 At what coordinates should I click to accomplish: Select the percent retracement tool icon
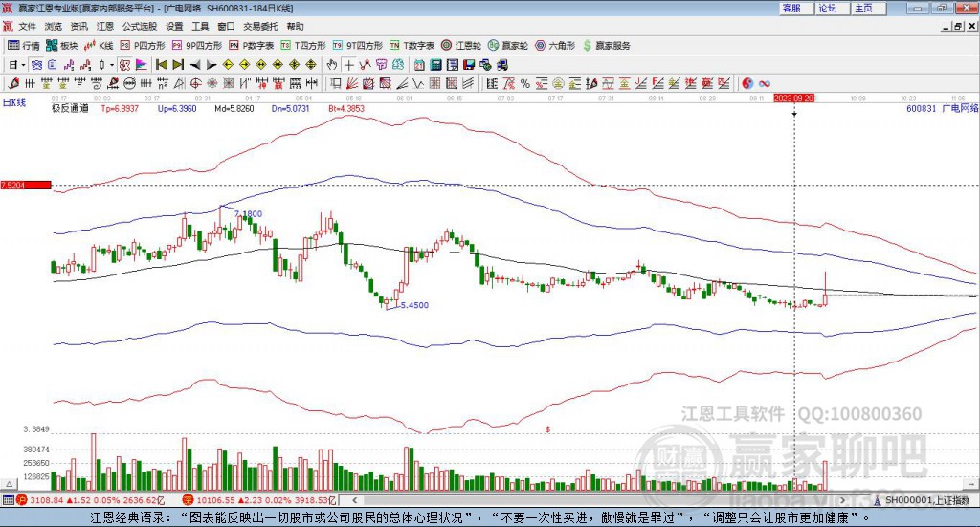[525, 83]
